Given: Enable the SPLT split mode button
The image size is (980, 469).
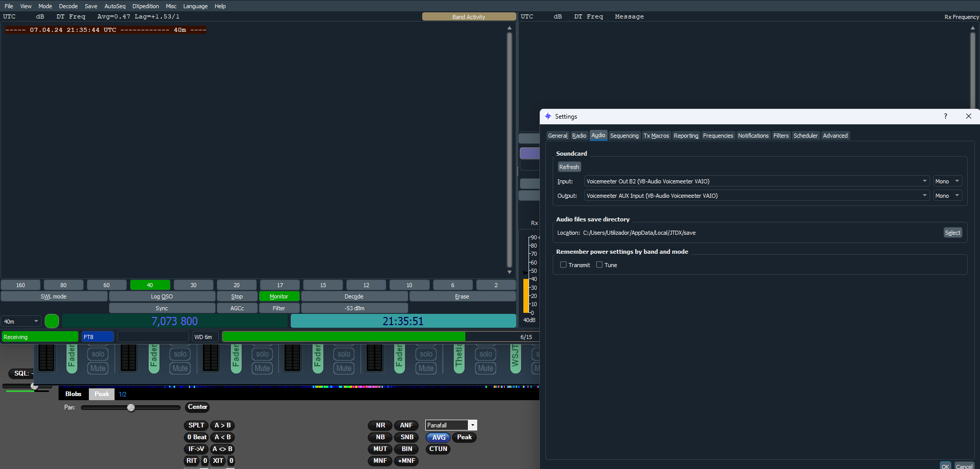Looking at the screenshot, I should point(196,425).
